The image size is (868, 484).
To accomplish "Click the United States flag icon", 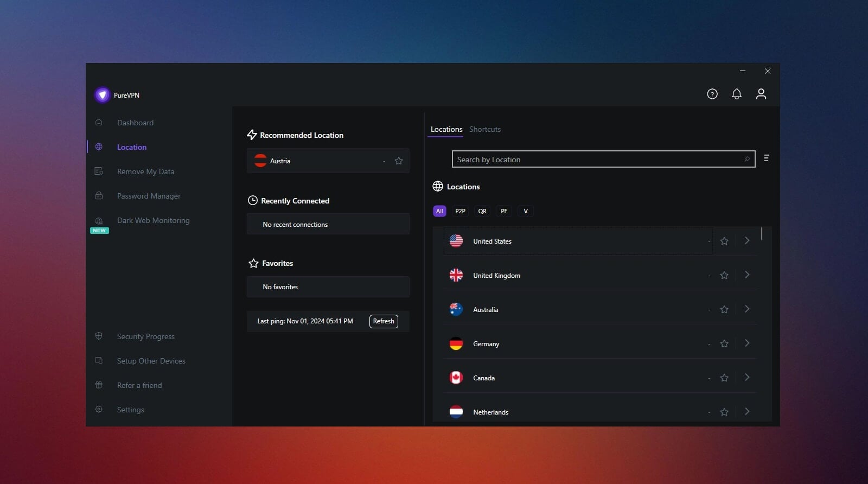I will pyautogui.click(x=456, y=241).
